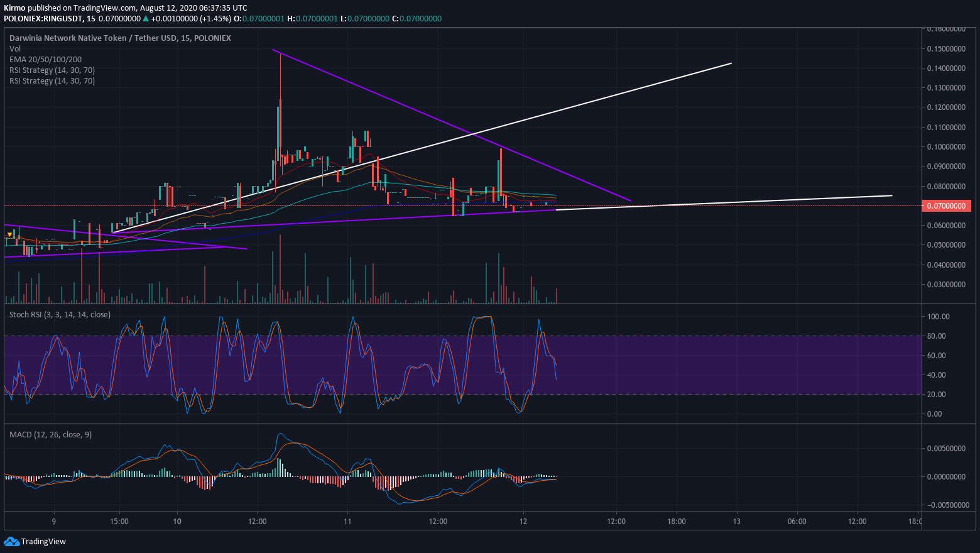Click the 'Stoch RSI (3, 3, 14, 14, close)' label
This screenshot has width=980, height=553.
(60, 314)
